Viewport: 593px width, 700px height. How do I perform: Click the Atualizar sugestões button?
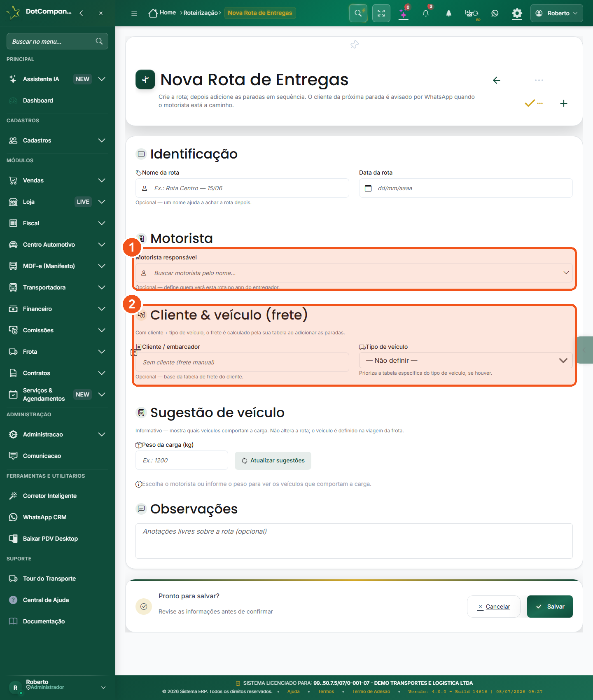click(273, 461)
